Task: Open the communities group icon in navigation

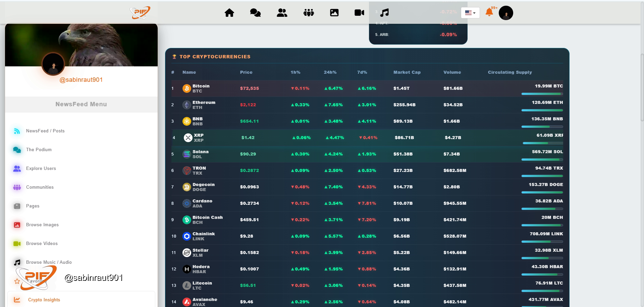Action: pos(309,13)
